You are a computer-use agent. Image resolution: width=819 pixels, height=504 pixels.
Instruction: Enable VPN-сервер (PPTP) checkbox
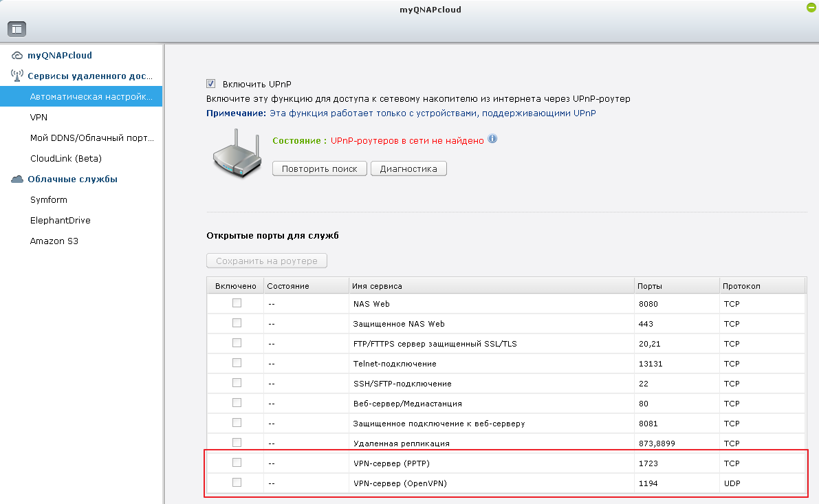tap(237, 462)
